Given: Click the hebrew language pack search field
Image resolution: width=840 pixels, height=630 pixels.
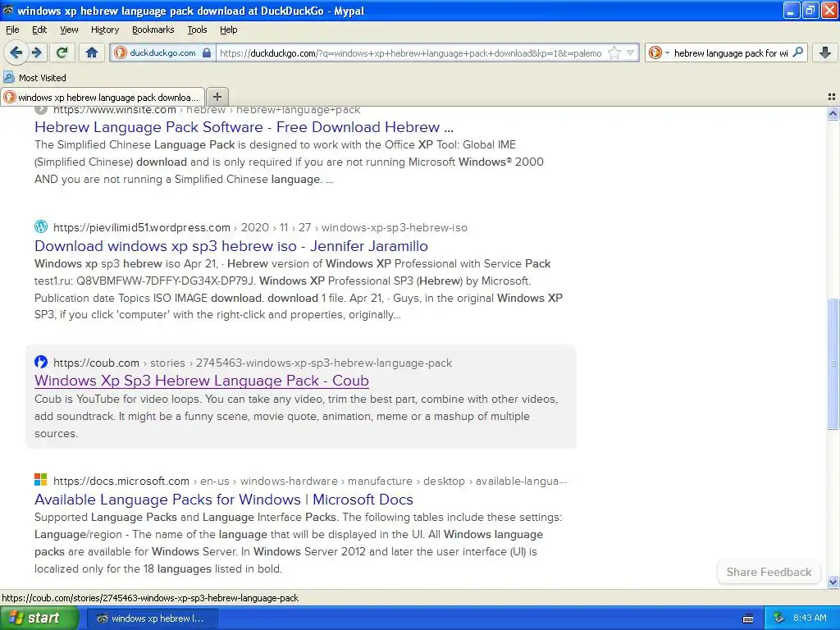Looking at the screenshot, I should [x=731, y=53].
